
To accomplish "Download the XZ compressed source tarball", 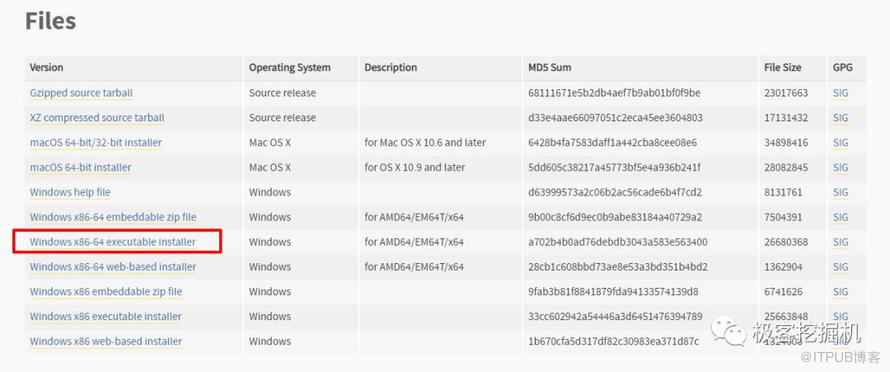I will pyautogui.click(x=97, y=118).
